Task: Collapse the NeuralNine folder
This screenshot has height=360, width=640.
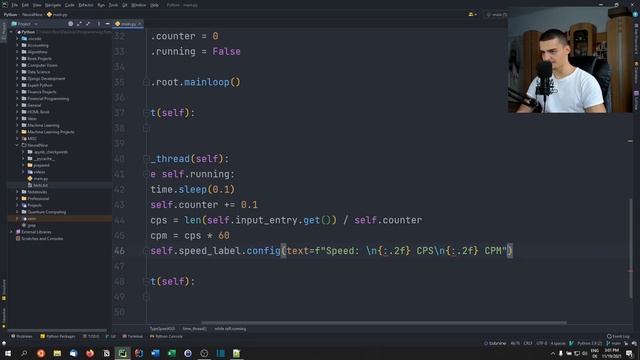Action: 18,145
